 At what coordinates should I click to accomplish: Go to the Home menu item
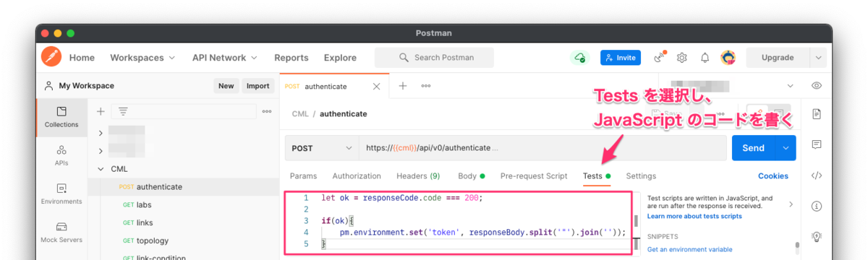pos(82,58)
